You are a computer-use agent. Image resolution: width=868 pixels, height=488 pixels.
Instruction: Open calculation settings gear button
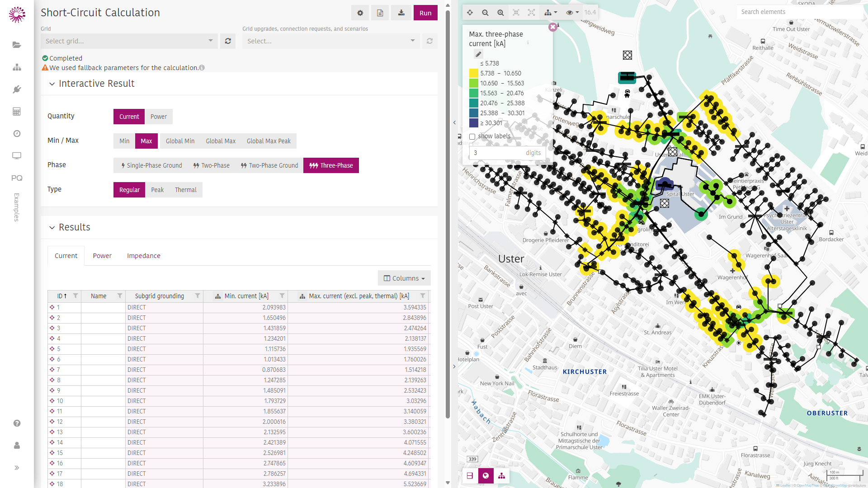[x=360, y=13]
